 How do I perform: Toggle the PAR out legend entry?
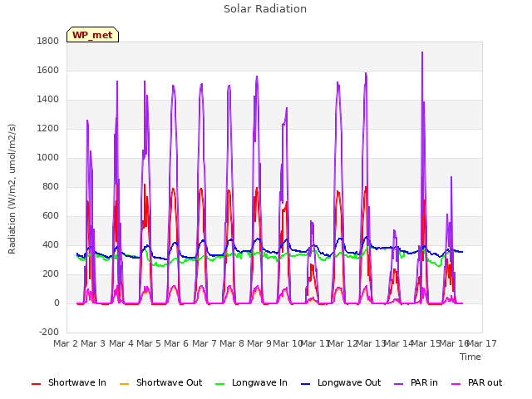476,382
